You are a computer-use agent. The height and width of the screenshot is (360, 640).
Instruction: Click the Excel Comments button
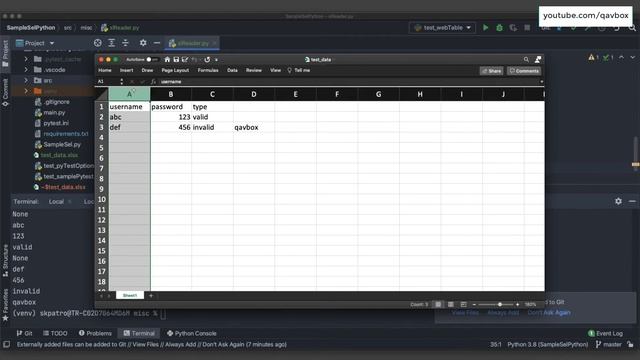click(524, 71)
